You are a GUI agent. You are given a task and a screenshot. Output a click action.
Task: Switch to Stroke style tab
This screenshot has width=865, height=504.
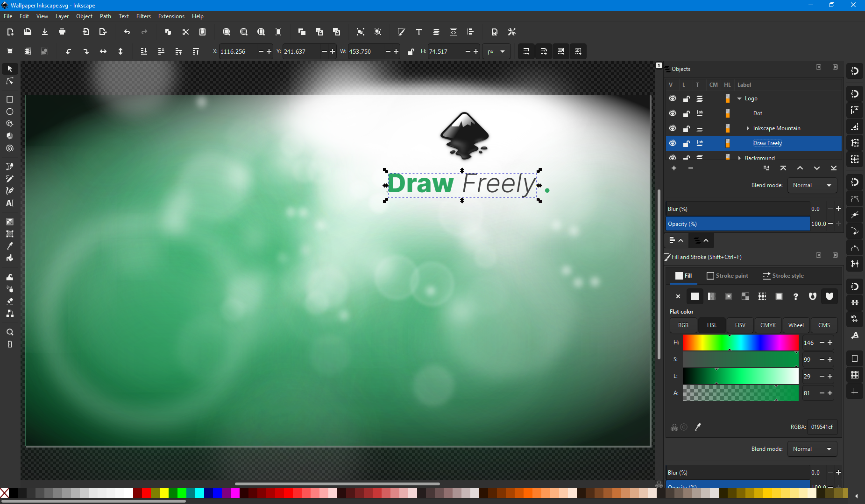click(x=783, y=276)
